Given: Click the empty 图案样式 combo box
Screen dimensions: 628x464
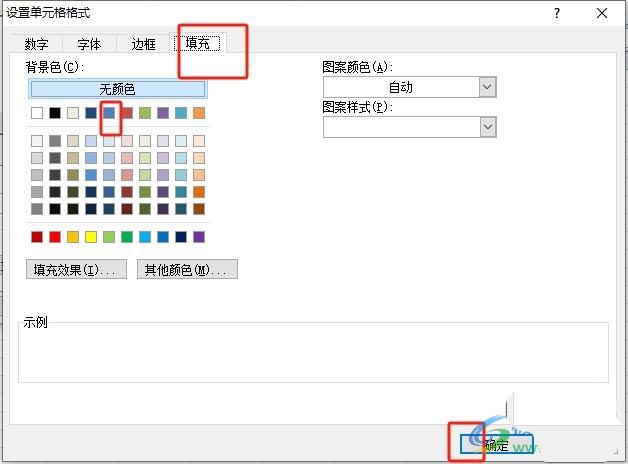Looking at the screenshot, I should 410,127.
